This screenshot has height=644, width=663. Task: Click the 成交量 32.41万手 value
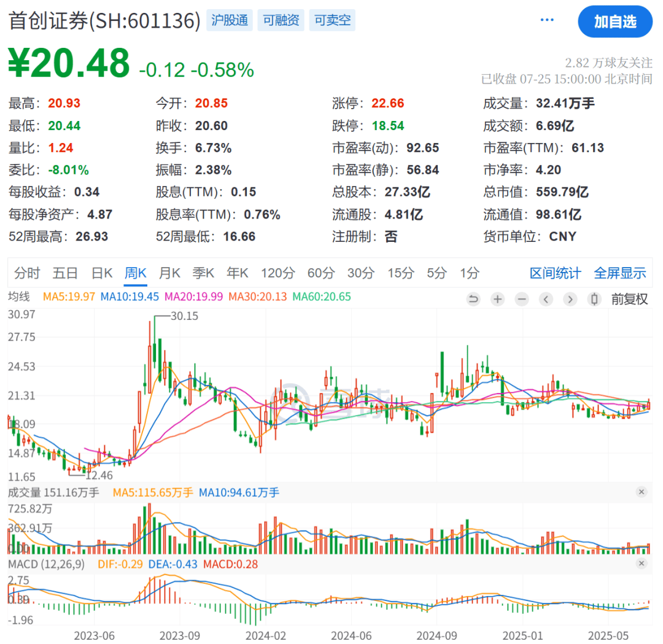tap(565, 103)
